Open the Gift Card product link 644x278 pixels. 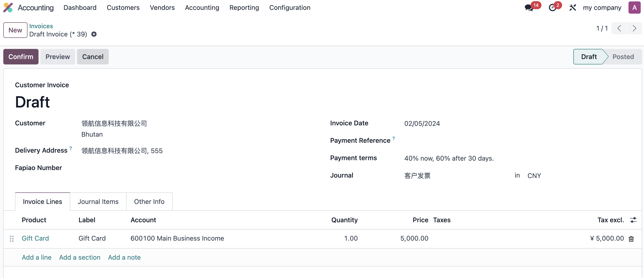[35, 238]
